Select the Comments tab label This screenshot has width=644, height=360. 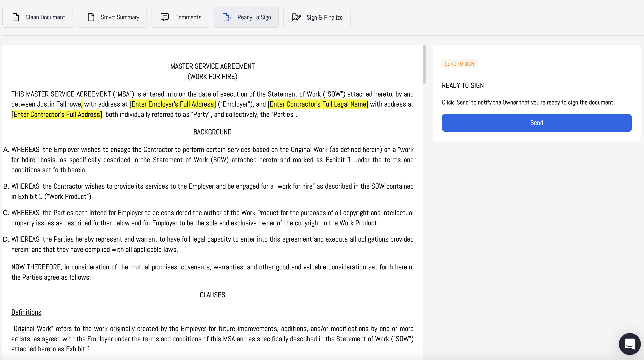(188, 17)
